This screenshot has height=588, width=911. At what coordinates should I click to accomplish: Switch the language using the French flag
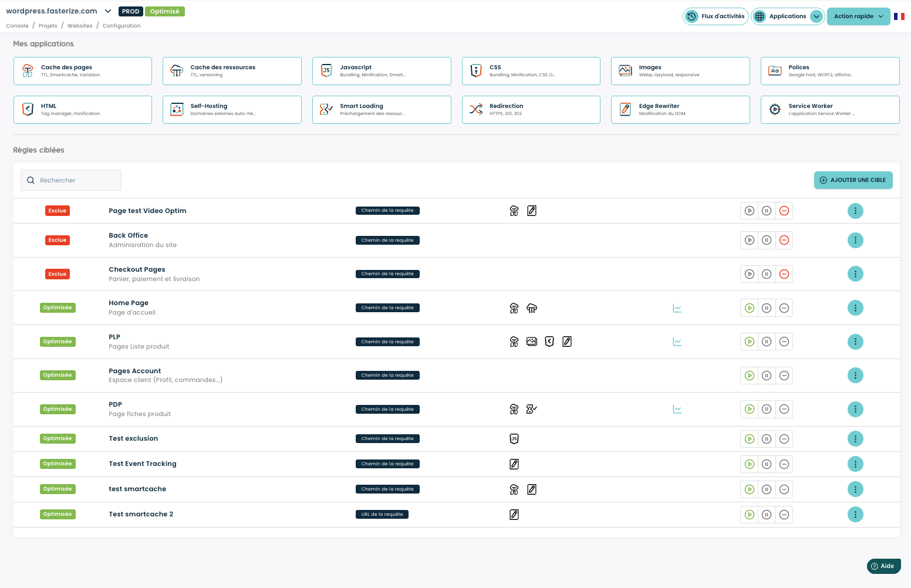click(x=899, y=16)
